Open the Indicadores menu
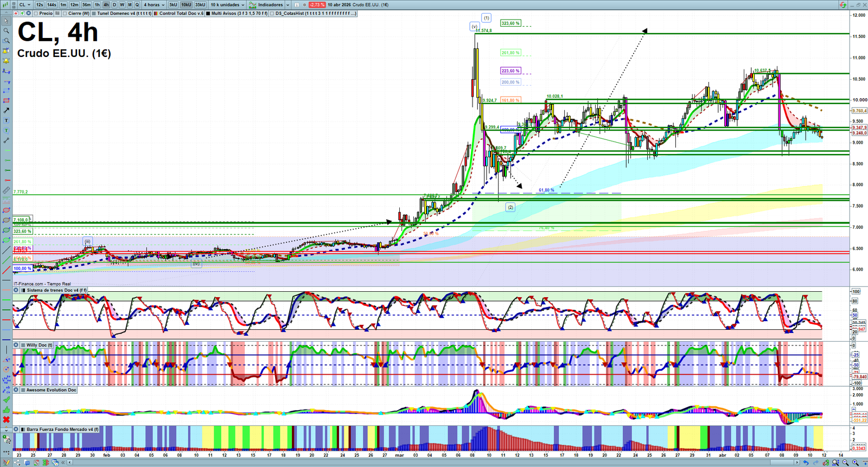The width and height of the screenshot is (868, 467). point(270,4)
